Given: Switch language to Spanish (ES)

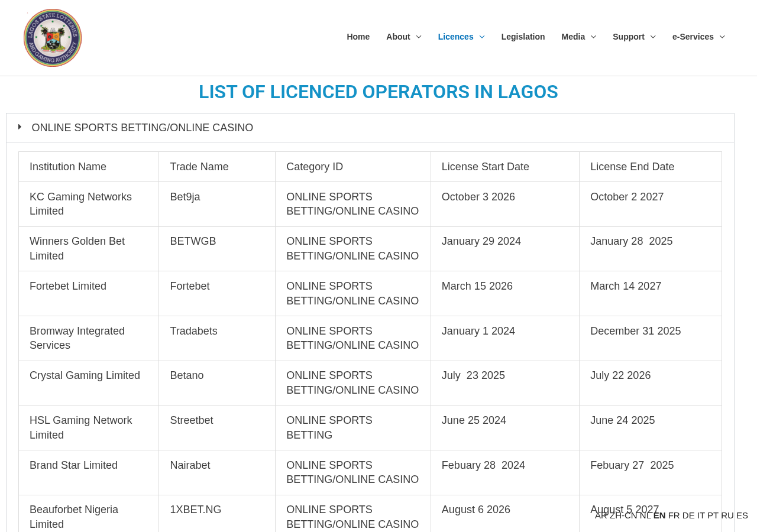Looking at the screenshot, I should [742, 515].
